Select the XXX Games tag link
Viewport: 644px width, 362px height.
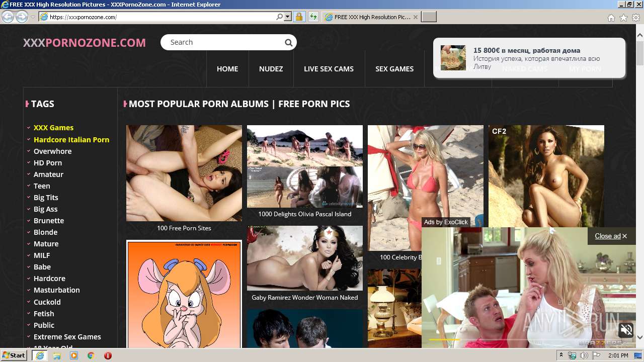(x=53, y=128)
